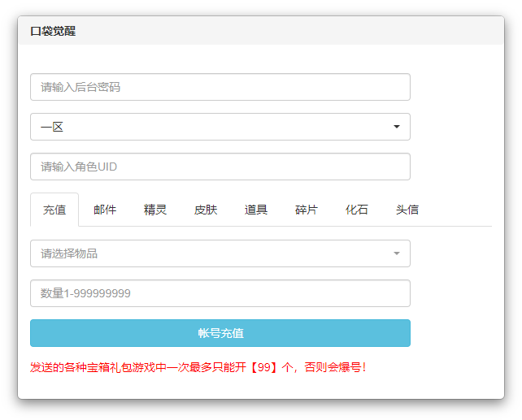This screenshot has width=522, height=420.
Task: Click the 请输入后台密码 password field
Action: 220,87
